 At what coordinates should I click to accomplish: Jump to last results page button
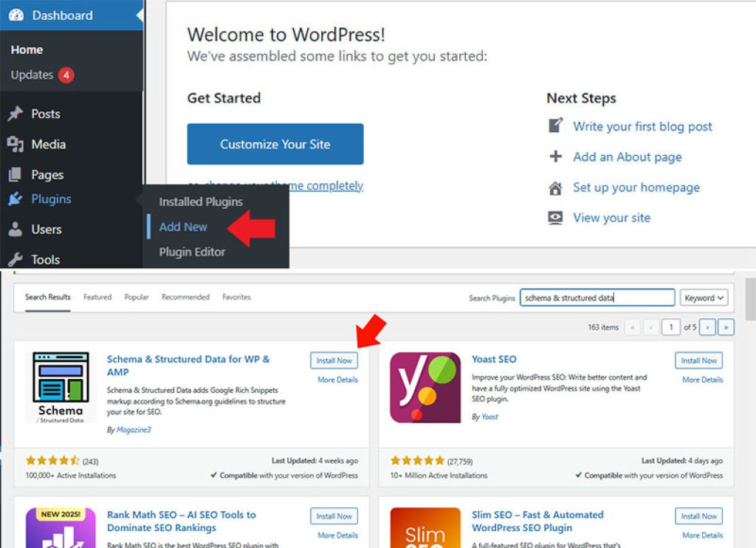[x=726, y=327]
